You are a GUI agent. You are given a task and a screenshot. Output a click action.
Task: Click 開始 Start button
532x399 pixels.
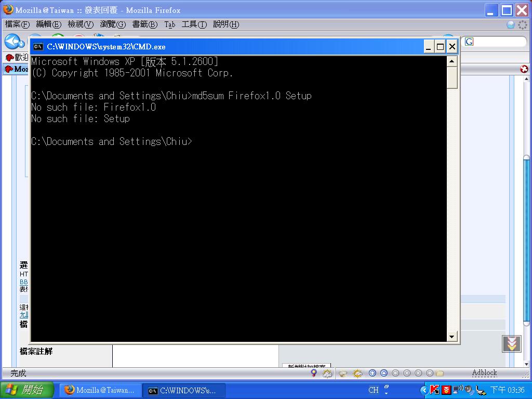pyautogui.click(x=27, y=390)
